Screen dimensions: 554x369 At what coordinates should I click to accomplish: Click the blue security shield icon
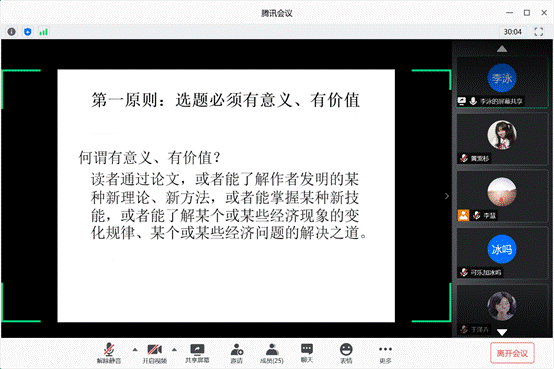[x=28, y=32]
